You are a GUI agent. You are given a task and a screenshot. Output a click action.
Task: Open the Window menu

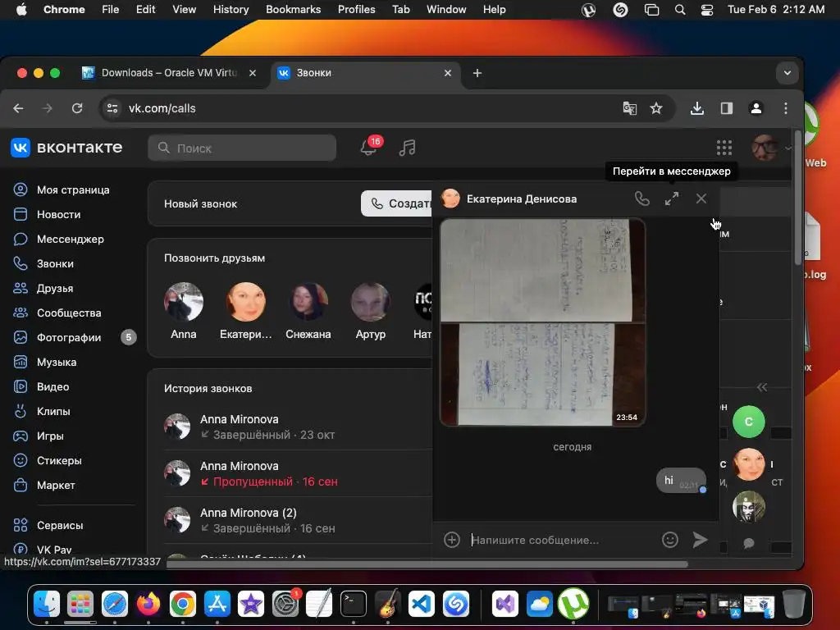446,9
